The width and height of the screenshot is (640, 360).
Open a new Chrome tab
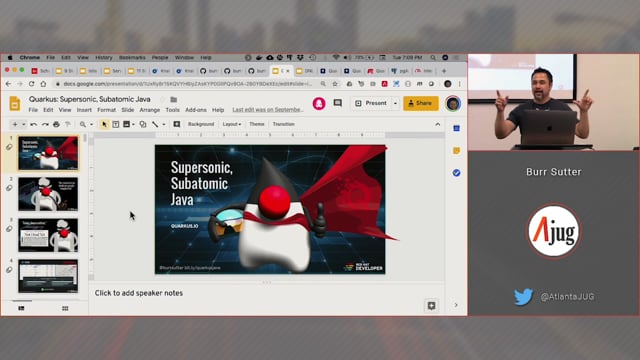coord(444,71)
